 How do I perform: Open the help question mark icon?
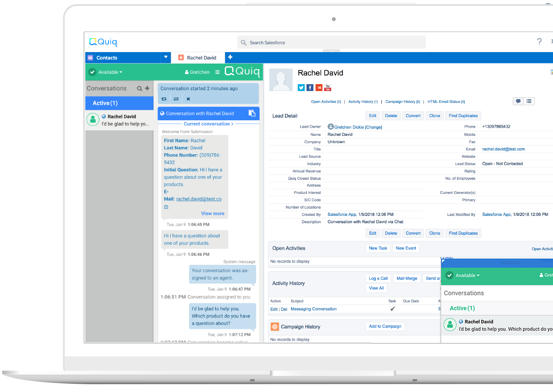click(539, 42)
